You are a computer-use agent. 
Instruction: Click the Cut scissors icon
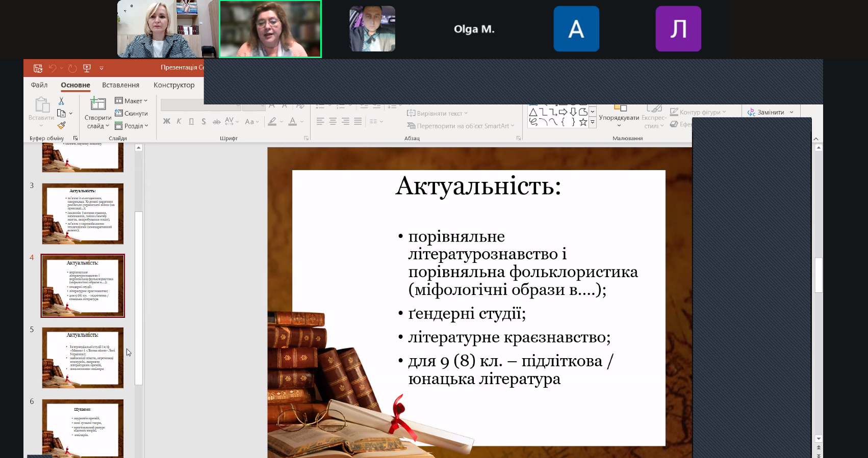click(61, 101)
